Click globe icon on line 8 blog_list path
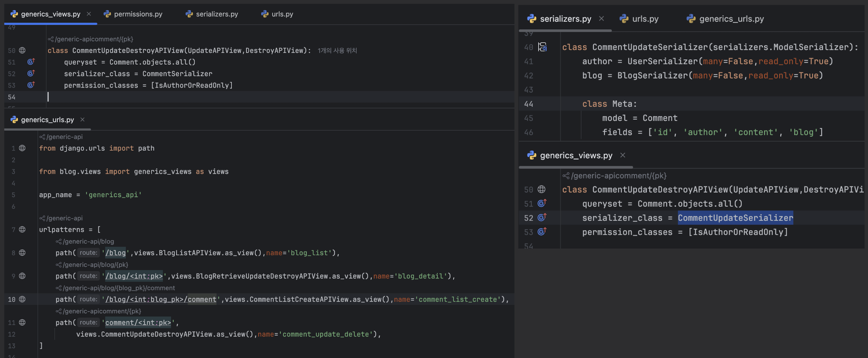This screenshot has height=358, width=868. click(22, 253)
